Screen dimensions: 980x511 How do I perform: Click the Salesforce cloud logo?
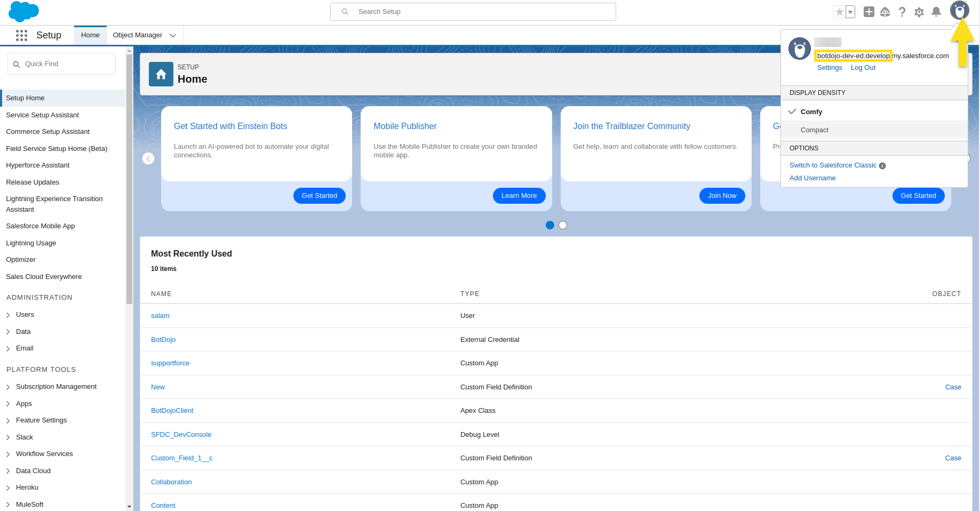[x=24, y=12]
